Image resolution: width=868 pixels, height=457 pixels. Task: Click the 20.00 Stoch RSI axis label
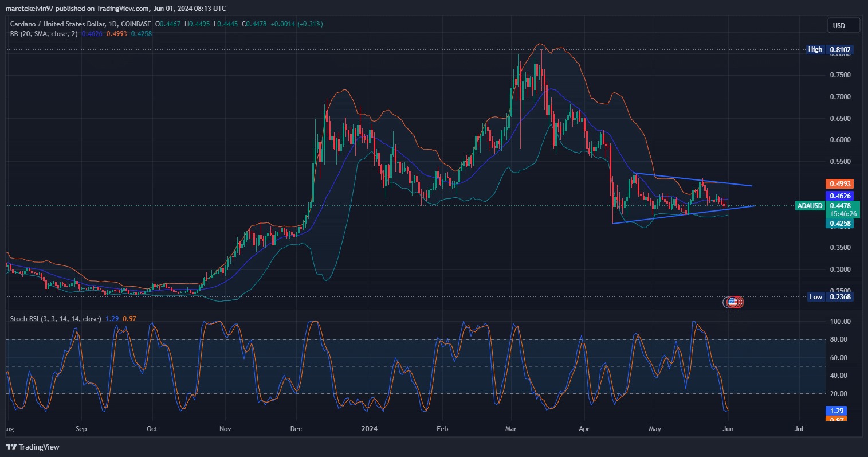838,394
